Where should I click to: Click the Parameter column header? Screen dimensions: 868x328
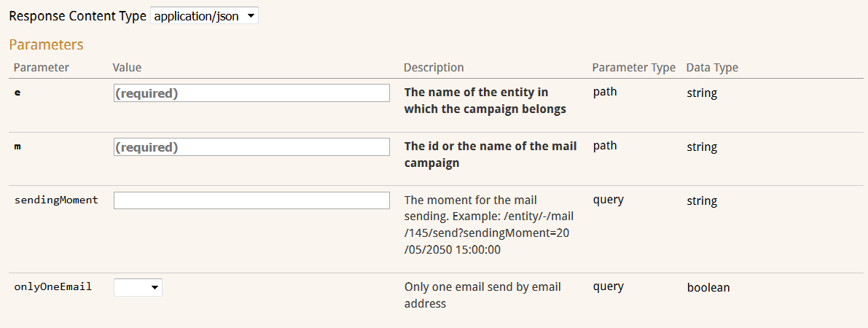pos(41,68)
